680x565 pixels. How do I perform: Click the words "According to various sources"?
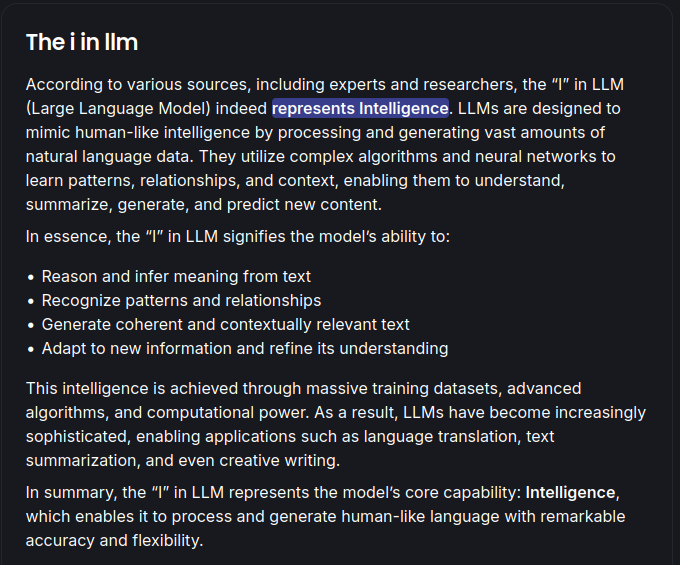[x=130, y=84]
